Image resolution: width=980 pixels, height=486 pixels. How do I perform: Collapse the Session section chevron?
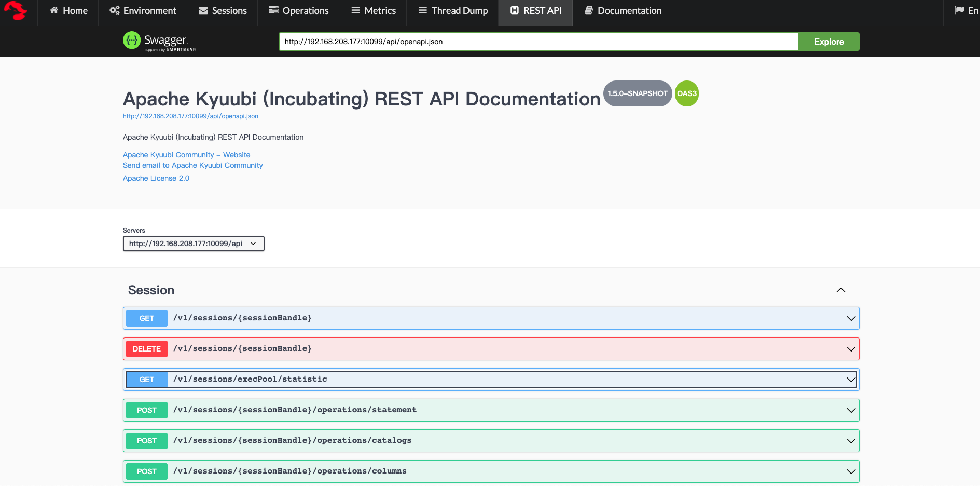[x=841, y=290]
